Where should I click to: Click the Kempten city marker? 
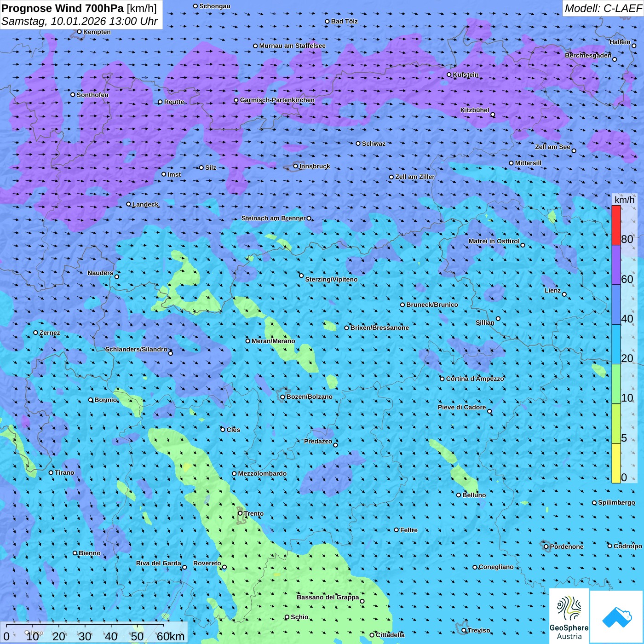click(x=79, y=32)
